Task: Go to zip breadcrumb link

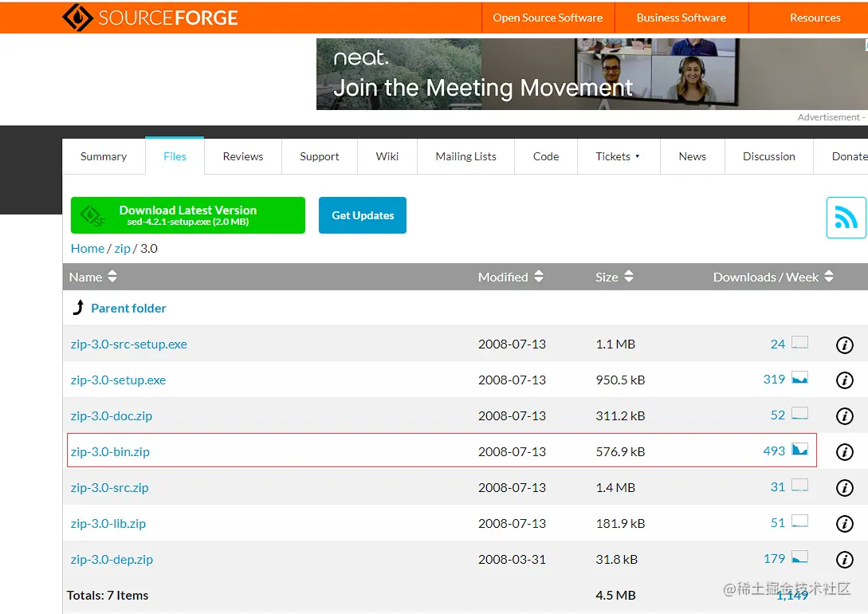Action: [122, 249]
